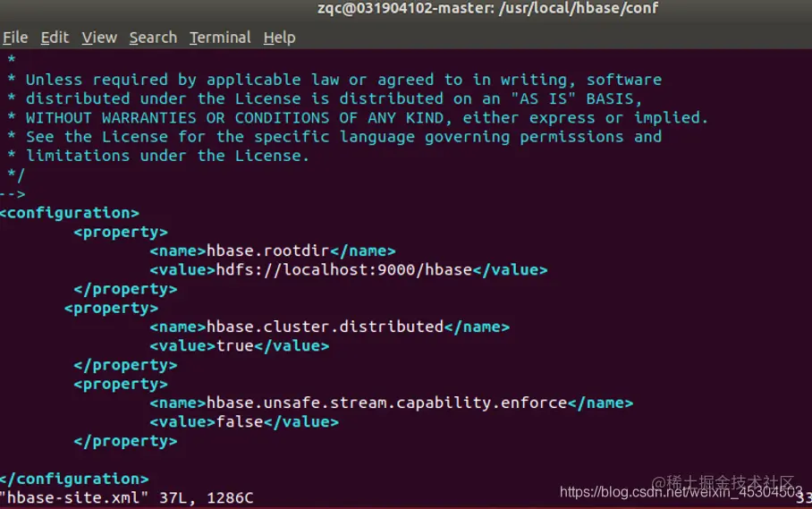Click the 'See the License for' comment line
812x509 pixels.
pos(334,137)
